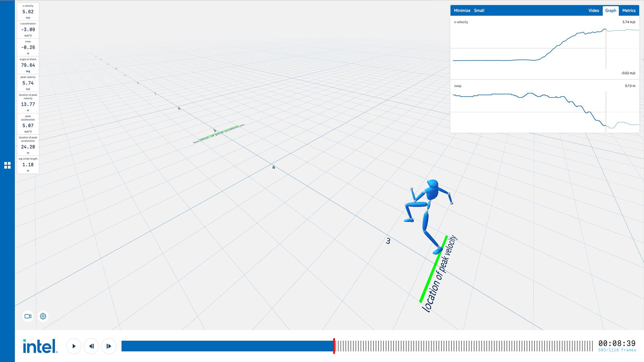
Task: Click the red playhead on timeline
Action: click(x=334, y=346)
